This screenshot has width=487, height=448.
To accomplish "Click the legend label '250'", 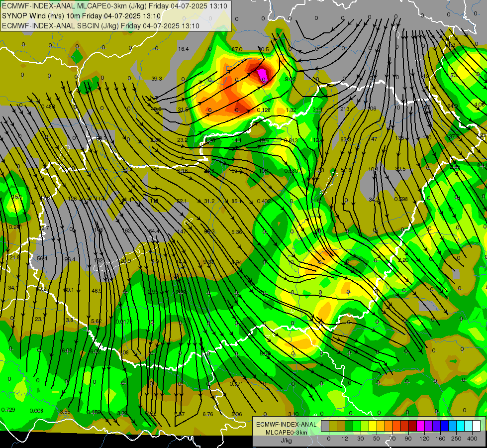I will [x=456, y=439].
